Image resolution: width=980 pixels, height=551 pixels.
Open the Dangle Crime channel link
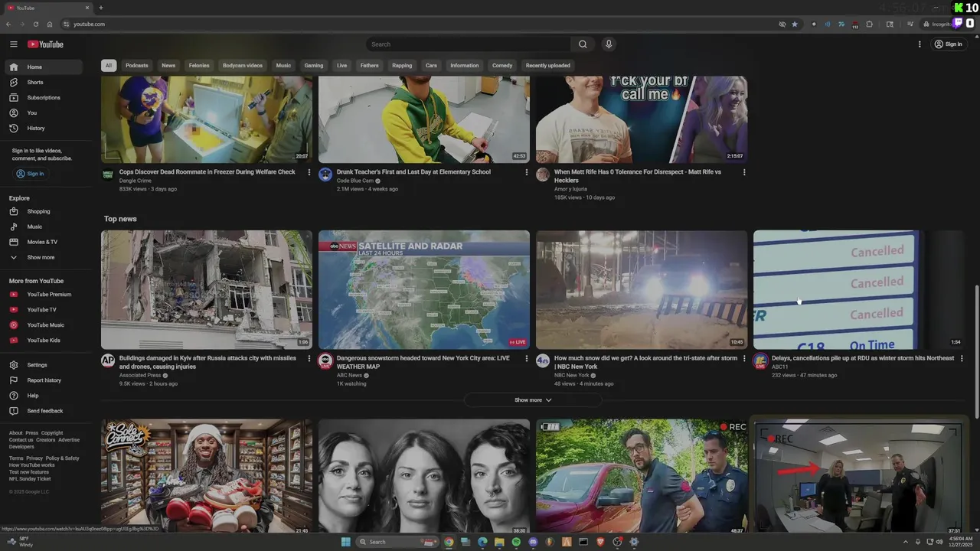pos(136,181)
